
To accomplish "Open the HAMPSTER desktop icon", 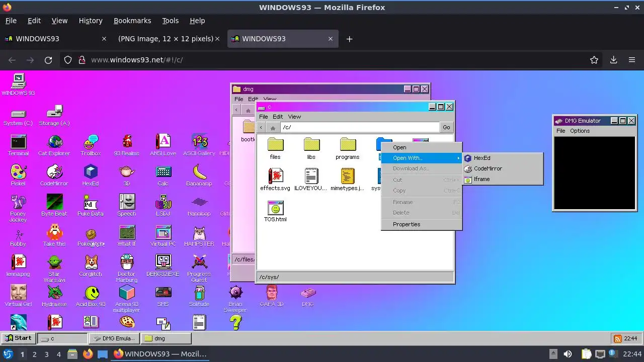I will point(199,236).
